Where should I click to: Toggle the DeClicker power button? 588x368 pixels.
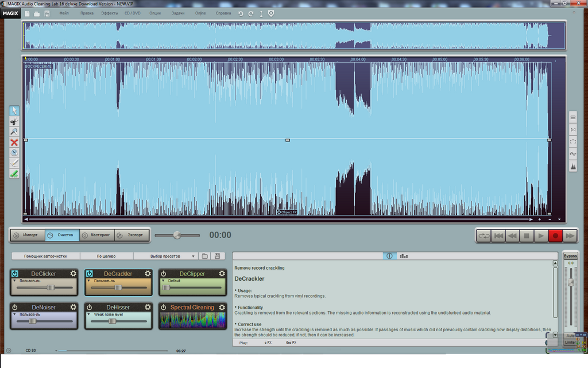point(14,274)
